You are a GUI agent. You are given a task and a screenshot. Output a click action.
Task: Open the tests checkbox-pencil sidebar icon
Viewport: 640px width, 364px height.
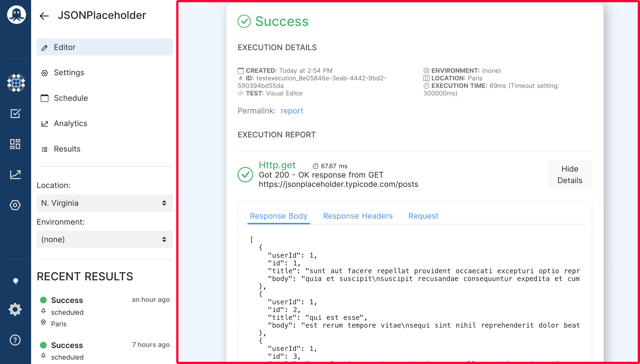15,113
